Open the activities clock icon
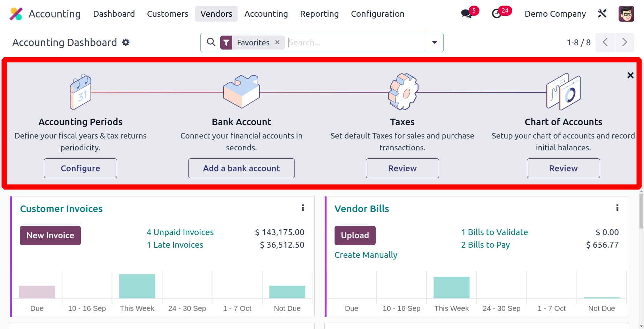The width and height of the screenshot is (644, 329). coord(497,14)
